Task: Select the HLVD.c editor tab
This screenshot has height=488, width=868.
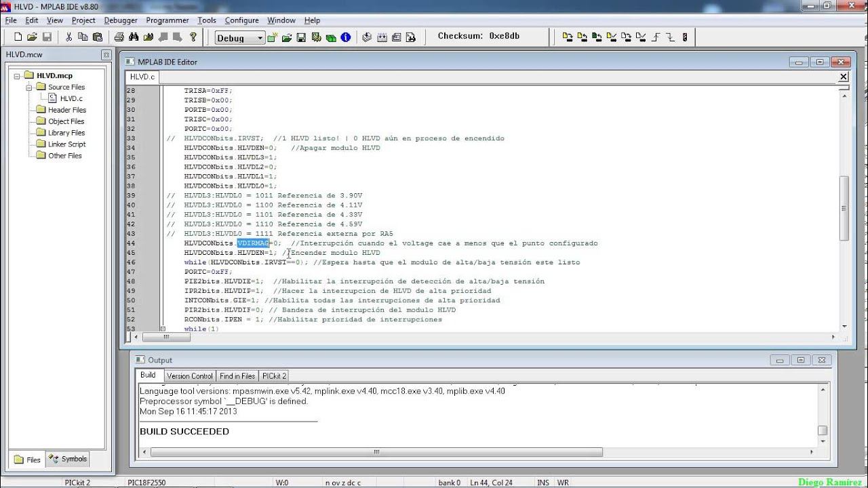Action: (142, 77)
